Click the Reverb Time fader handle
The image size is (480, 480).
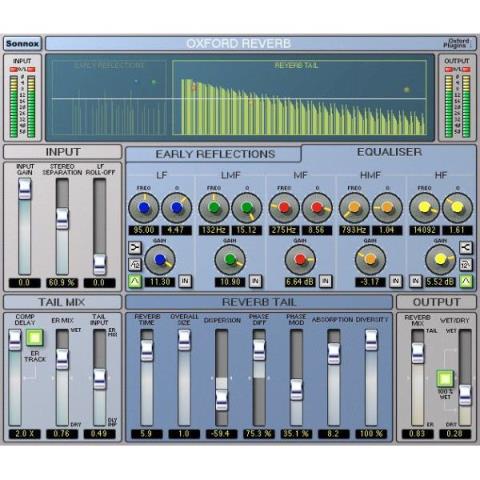click(147, 351)
